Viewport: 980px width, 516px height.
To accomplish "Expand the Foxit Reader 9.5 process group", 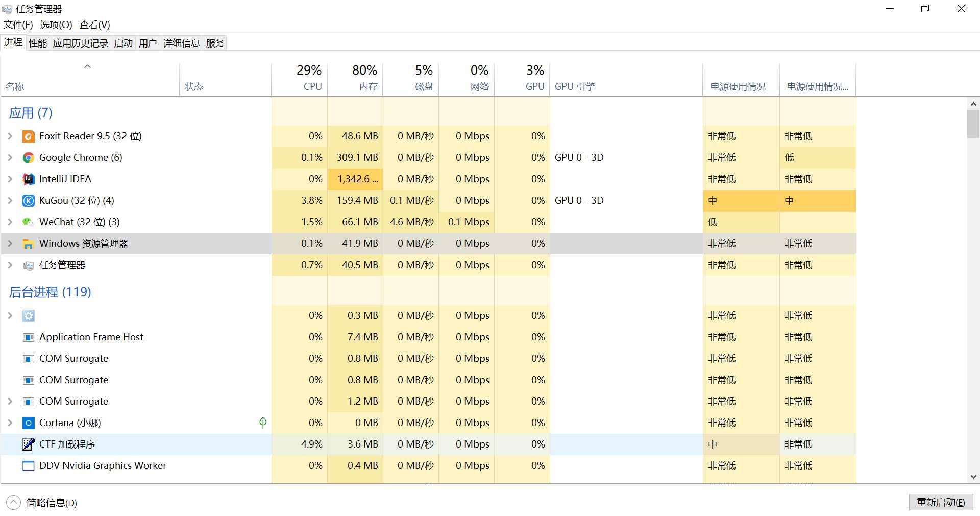I will pyautogui.click(x=10, y=136).
